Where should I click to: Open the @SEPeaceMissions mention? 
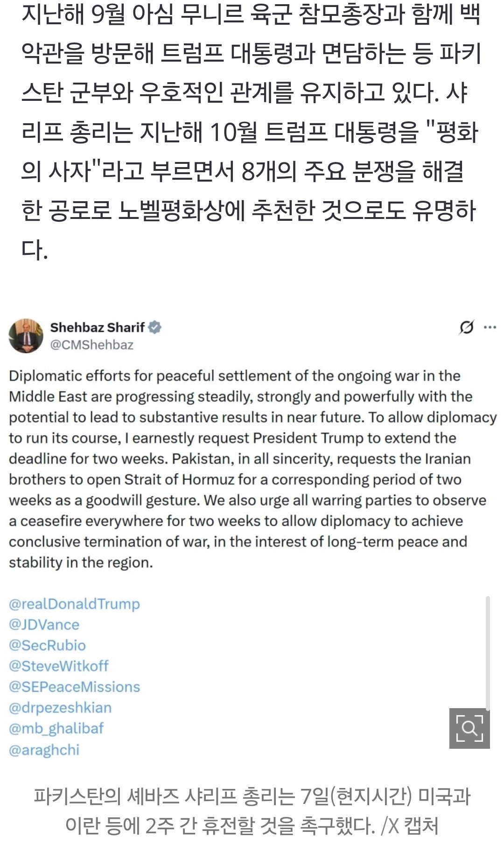[75, 687]
